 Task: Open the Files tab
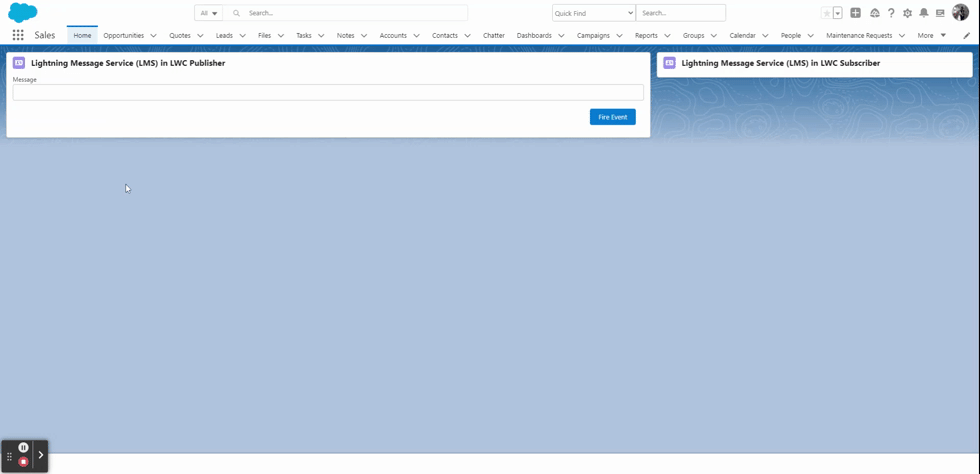[264, 36]
